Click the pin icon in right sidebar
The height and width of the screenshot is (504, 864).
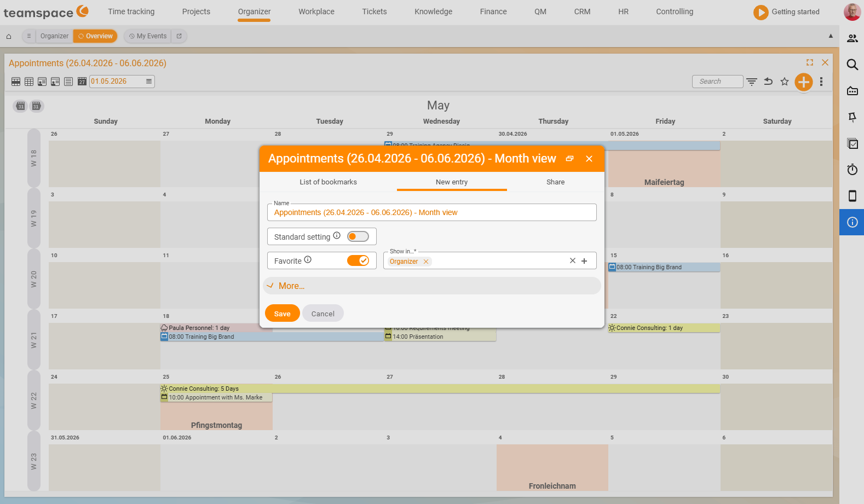(x=853, y=117)
